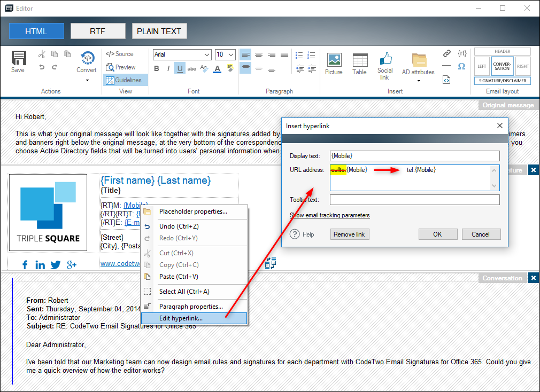Toggle Bold formatting
The height and width of the screenshot is (392, 540).
(x=156, y=68)
